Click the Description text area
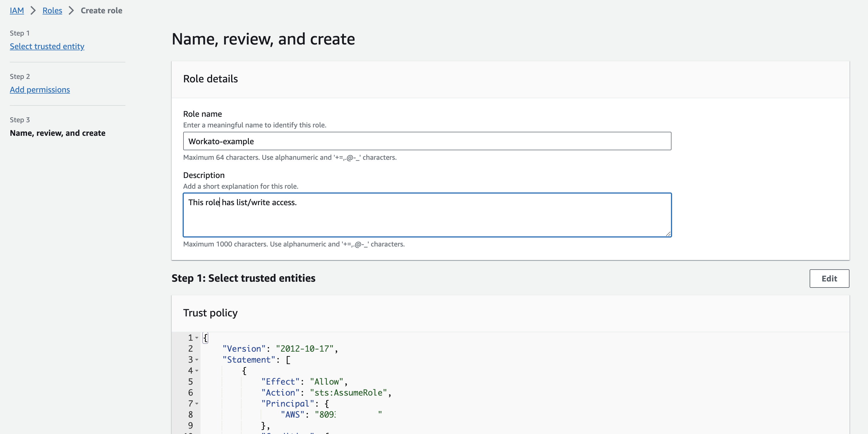The height and width of the screenshot is (434, 868). coord(427,215)
